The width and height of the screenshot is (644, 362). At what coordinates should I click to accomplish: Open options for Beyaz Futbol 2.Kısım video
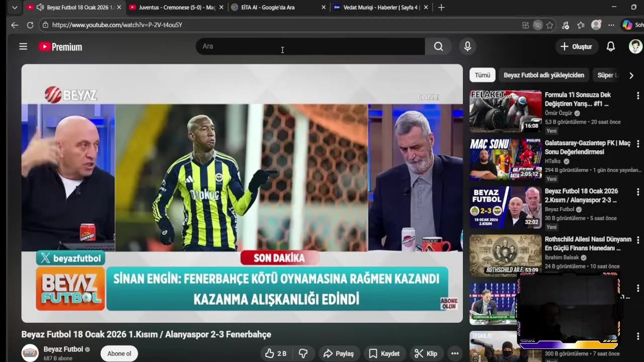(638, 192)
